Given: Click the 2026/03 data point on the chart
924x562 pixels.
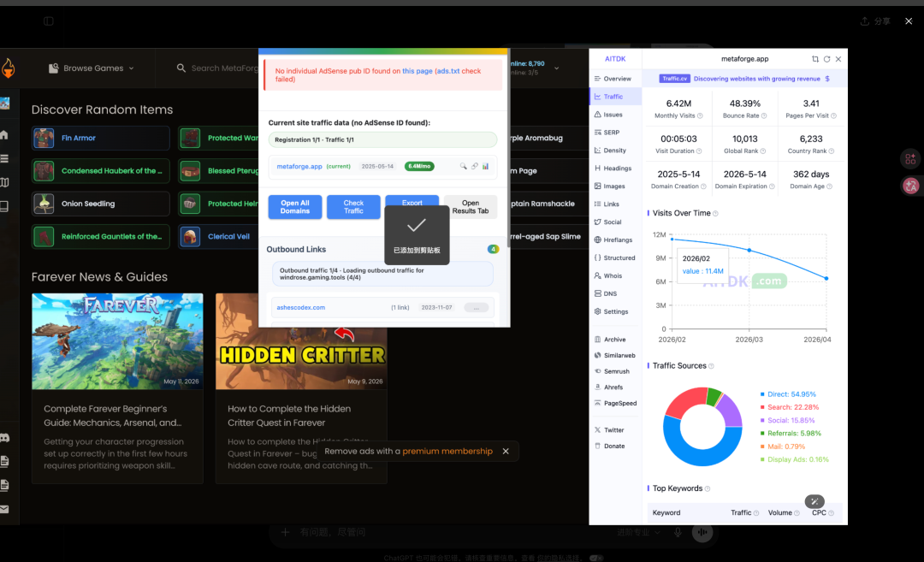Looking at the screenshot, I should click(749, 251).
